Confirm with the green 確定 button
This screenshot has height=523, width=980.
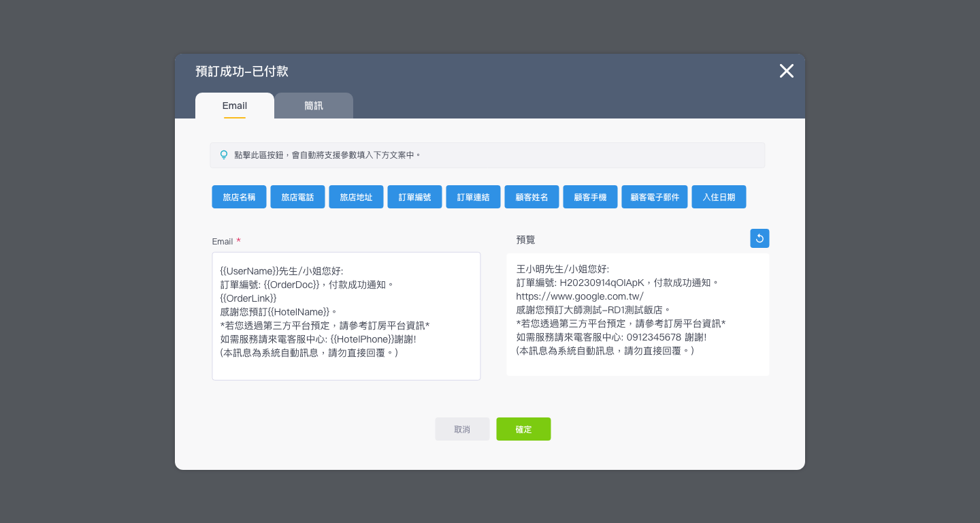[x=523, y=429]
